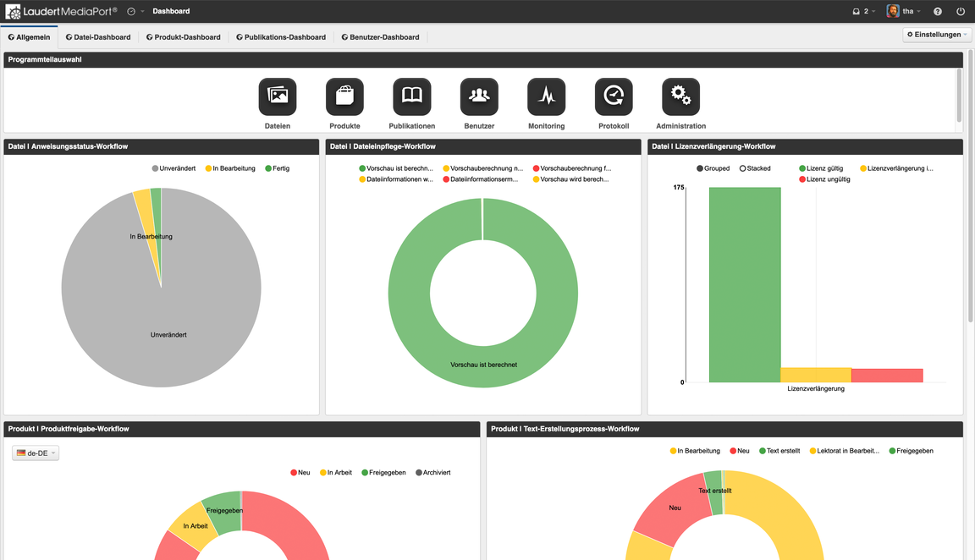
Task: Open the Monitoring pulse icon
Action: point(546,97)
